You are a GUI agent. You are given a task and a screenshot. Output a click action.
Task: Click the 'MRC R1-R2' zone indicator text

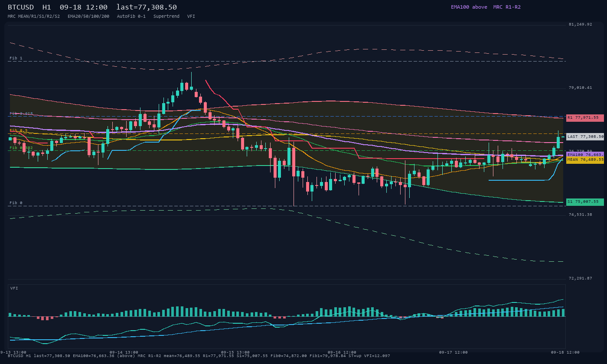coord(507,7)
